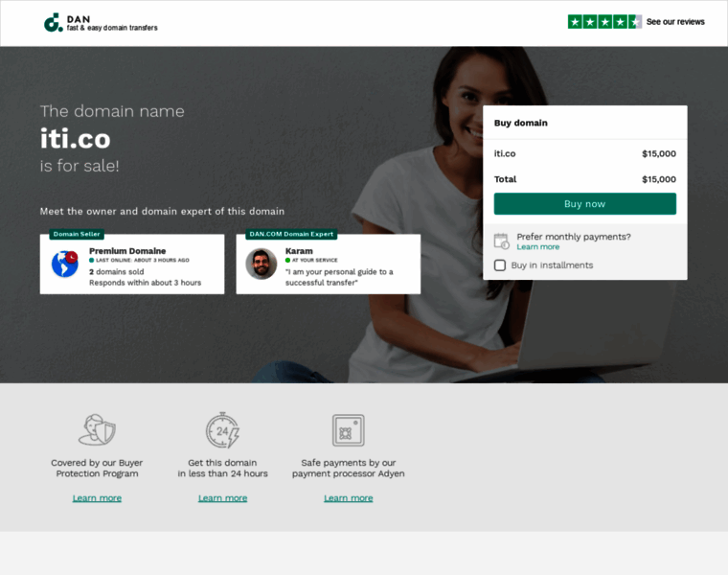Image resolution: width=728 pixels, height=575 pixels.
Task: Open Learn more under Adyen safe payments
Action: (348, 498)
